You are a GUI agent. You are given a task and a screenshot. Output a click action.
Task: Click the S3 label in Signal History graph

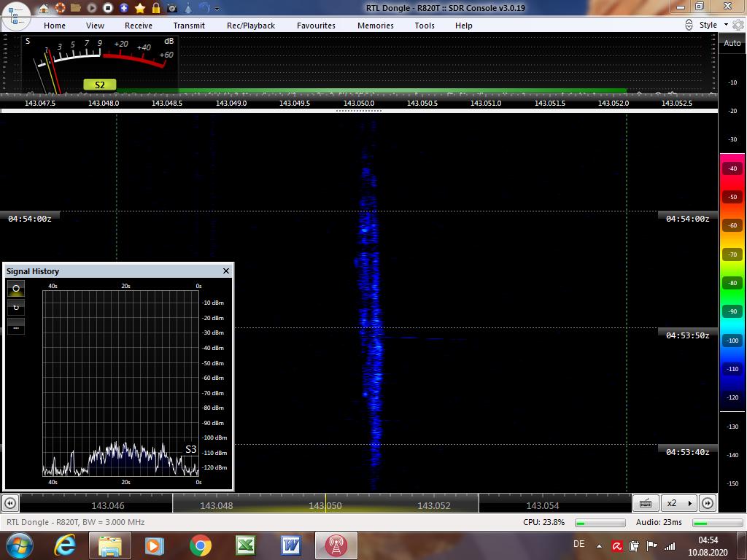point(190,449)
